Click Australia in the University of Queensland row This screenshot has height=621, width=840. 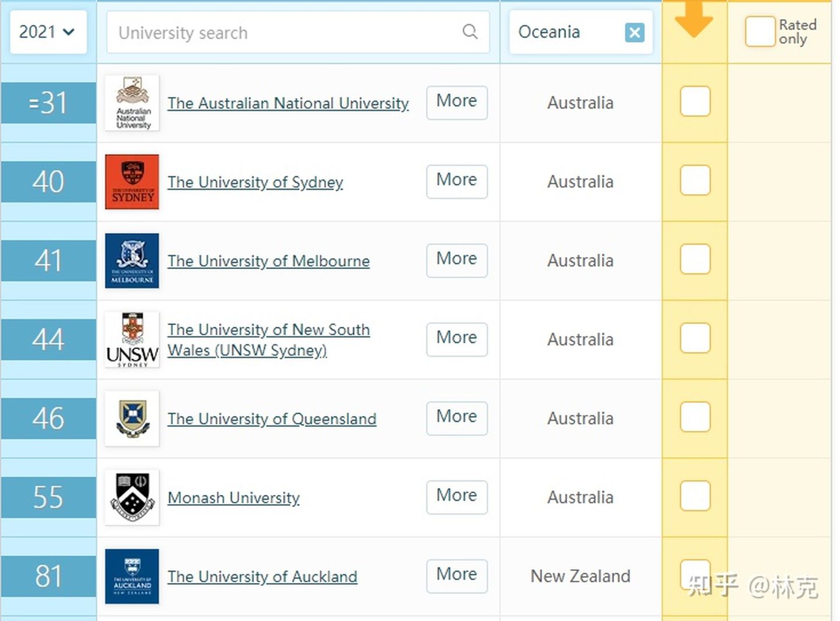pos(580,419)
